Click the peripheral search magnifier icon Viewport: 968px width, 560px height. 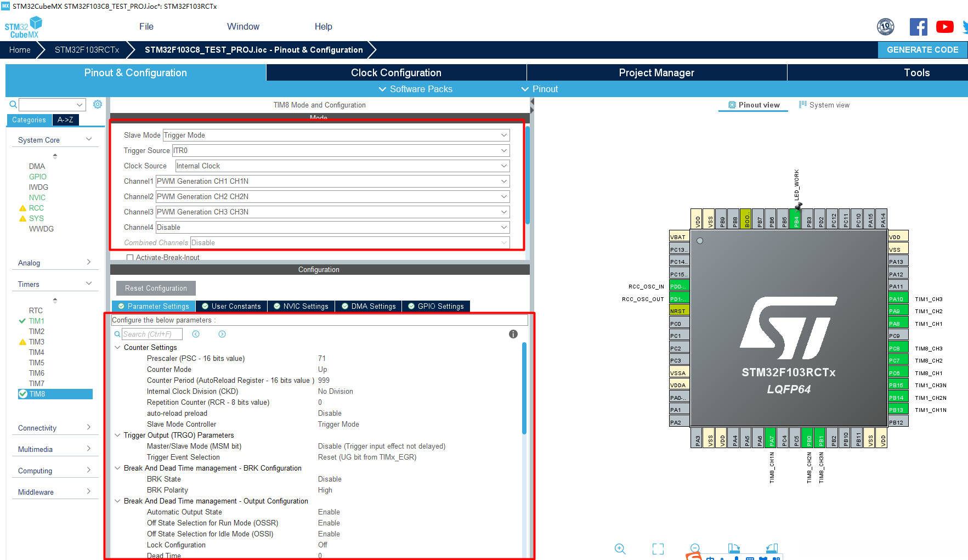(13, 104)
